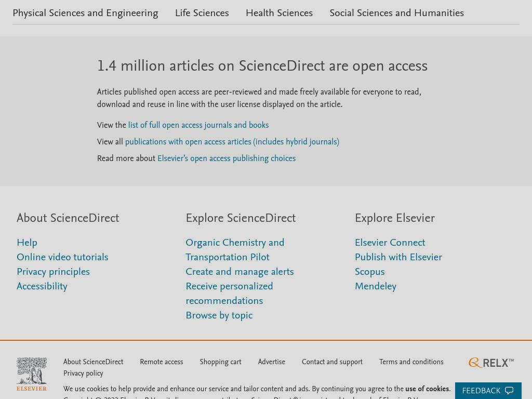The width and height of the screenshot is (532, 399).
Task: Click the bold use of cookies link
Action: (x=427, y=389)
